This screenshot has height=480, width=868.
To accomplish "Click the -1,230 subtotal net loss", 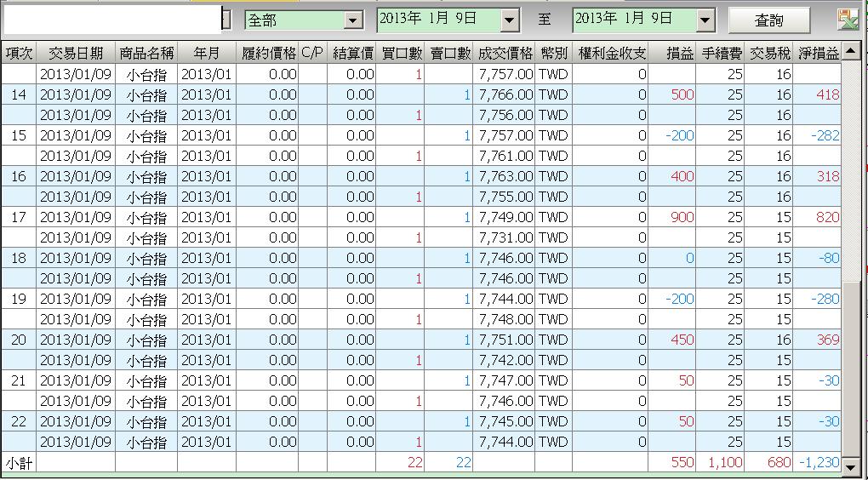I will click(x=817, y=463).
